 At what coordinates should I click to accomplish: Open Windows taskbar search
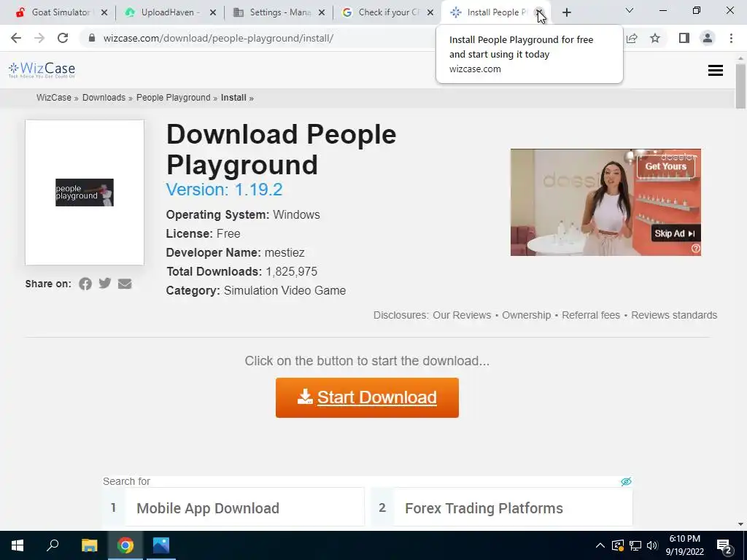[x=53, y=545]
